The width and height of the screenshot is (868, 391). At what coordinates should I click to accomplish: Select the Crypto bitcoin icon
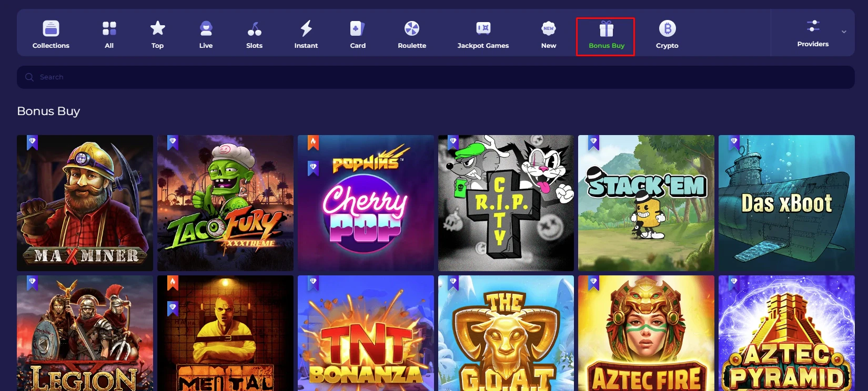coord(667,28)
